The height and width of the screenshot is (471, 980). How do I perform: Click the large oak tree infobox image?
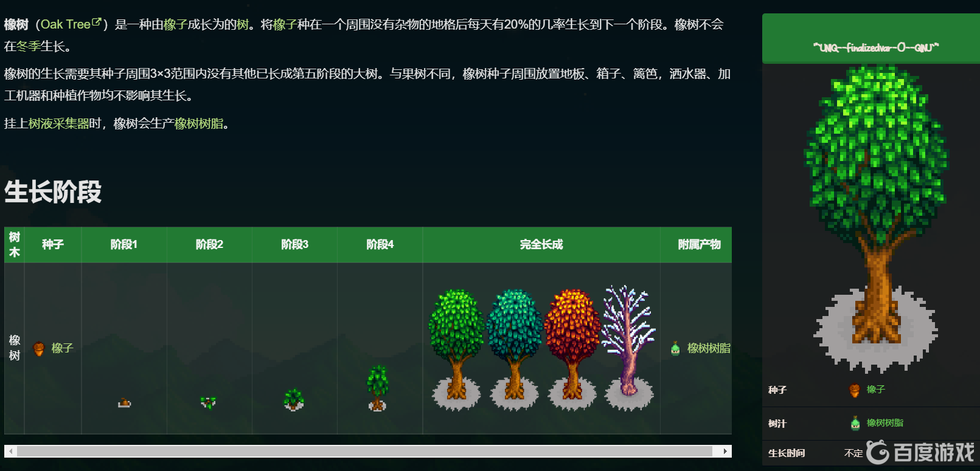[x=876, y=219]
